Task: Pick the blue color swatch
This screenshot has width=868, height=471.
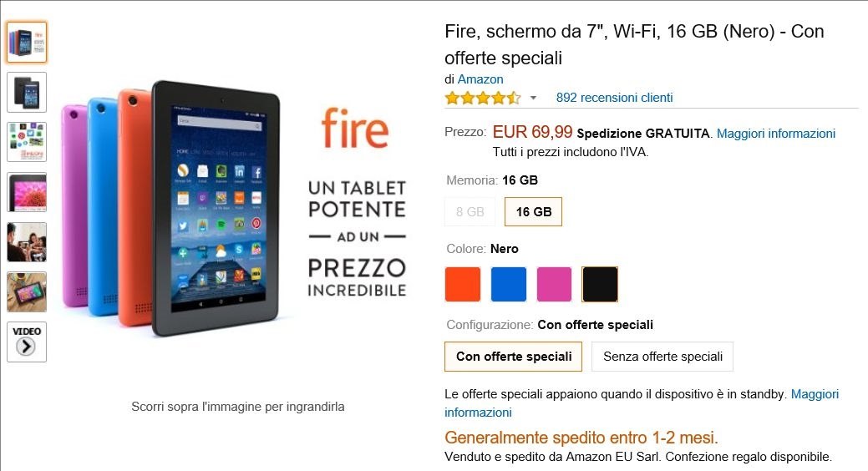Action: tap(509, 285)
